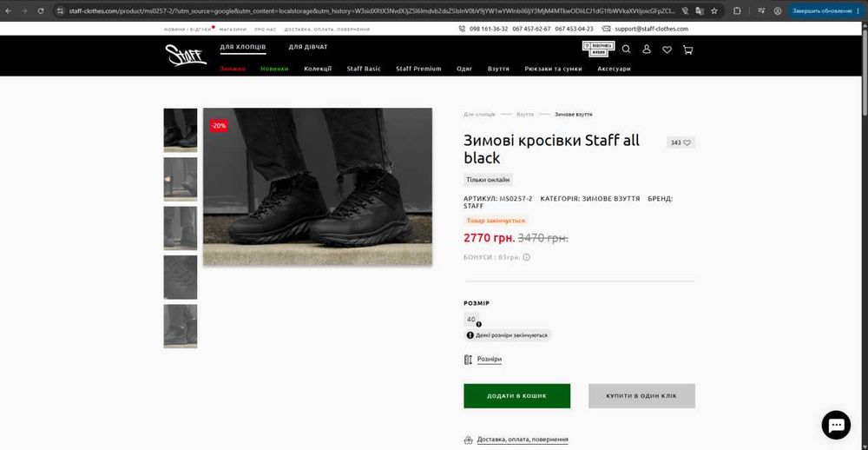
Task: Click the translate page icon in address bar
Action: (x=700, y=10)
